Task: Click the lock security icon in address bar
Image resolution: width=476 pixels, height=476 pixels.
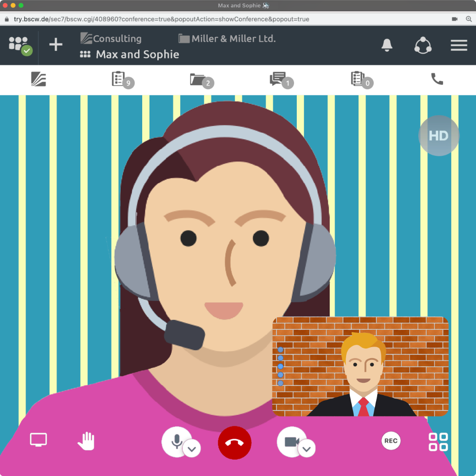Action: [7, 19]
